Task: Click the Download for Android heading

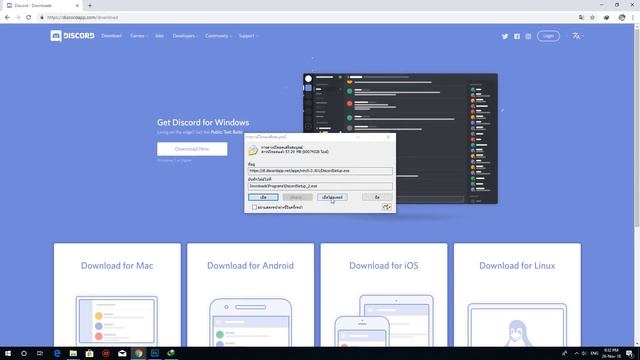Action: pos(250,266)
